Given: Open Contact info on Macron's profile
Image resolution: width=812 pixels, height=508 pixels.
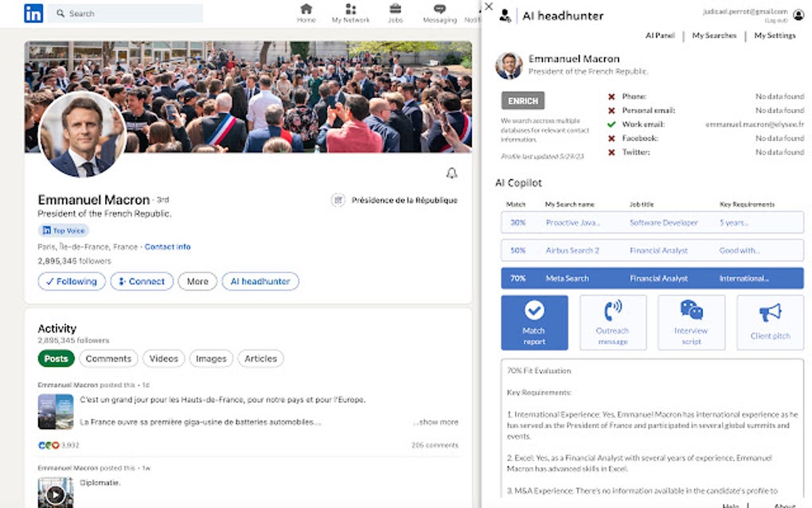Looking at the screenshot, I should pyautogui.click(x=167, y=247).
